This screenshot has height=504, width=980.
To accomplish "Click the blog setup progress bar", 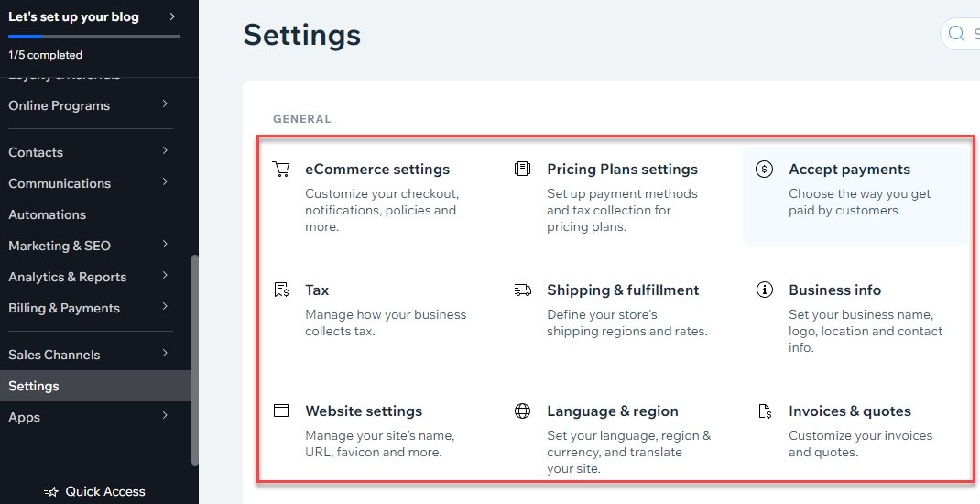I will (93, 37).
